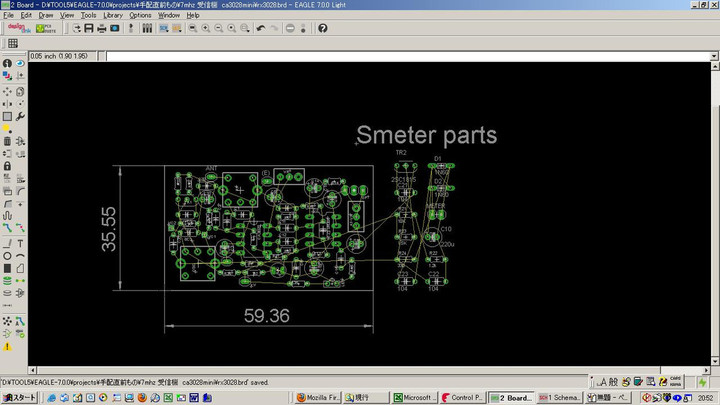Open the grid settings icon
Screen dimensions: 720x405
[x=13, y=44]
